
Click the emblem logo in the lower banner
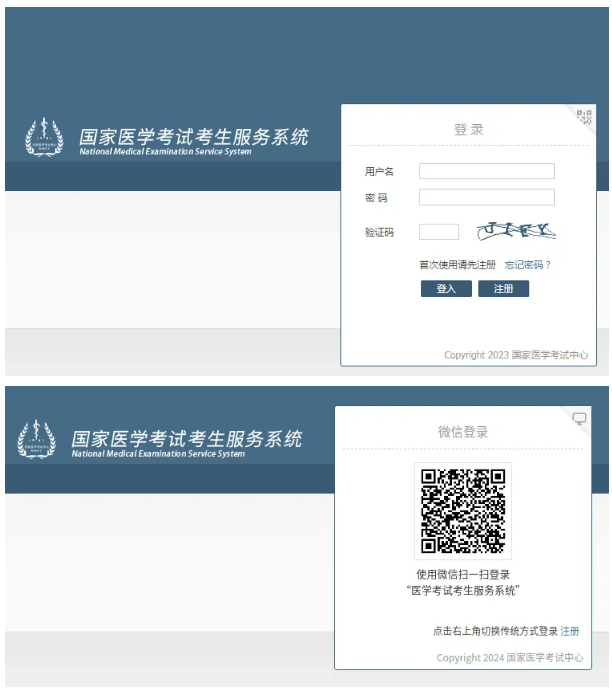(36, 440)
